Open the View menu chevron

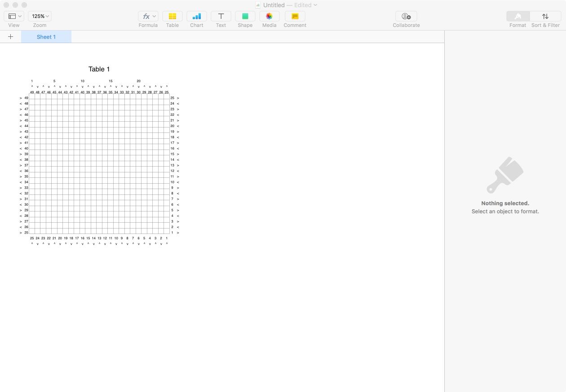pyautogui.click(x=19, y=16)
